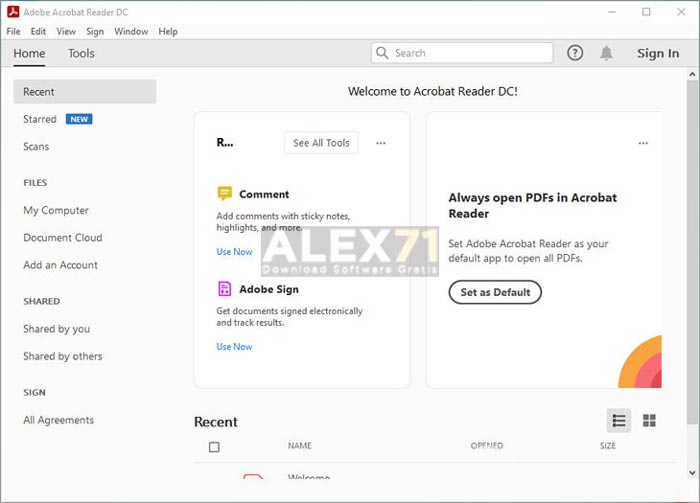The height and width of the screenshot is (503, 700).
Task: Open options menu on default PDF card
Action: coord(643,143)
